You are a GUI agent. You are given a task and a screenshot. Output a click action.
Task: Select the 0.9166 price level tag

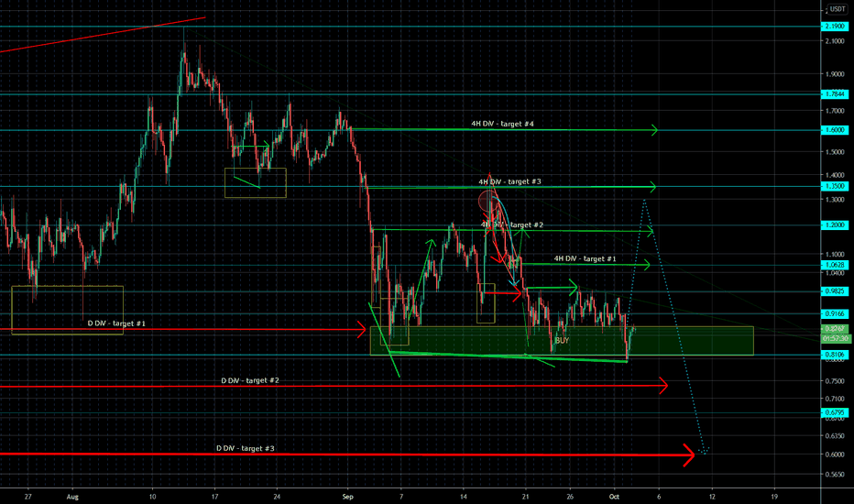coord(835,313)
